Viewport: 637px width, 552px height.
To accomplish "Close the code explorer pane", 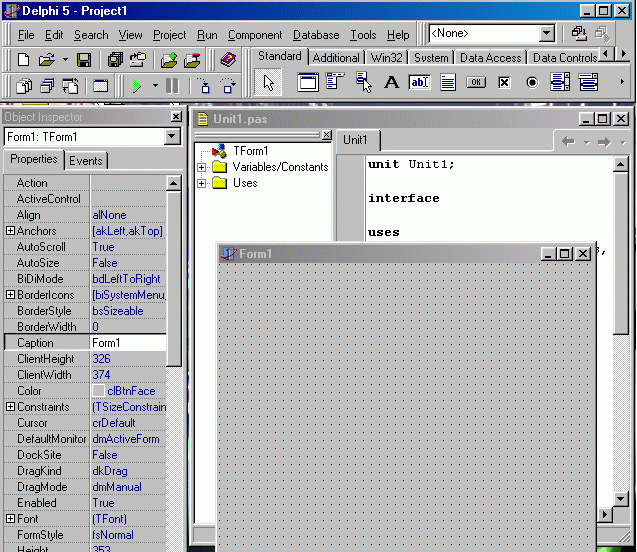I will [x=327, y=135].
